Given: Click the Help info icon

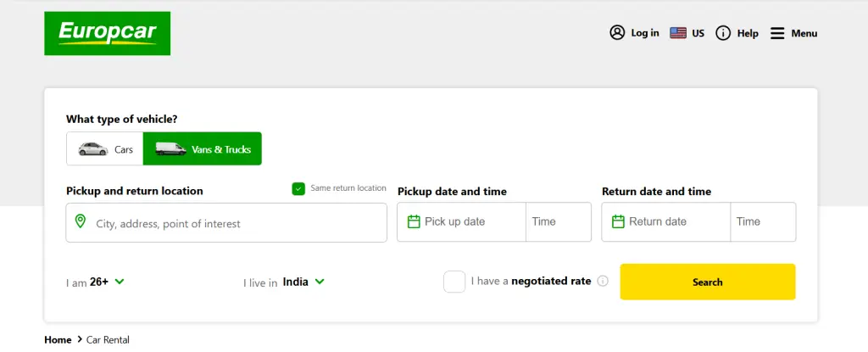Looking at the screenshot, I should point(723,33).
